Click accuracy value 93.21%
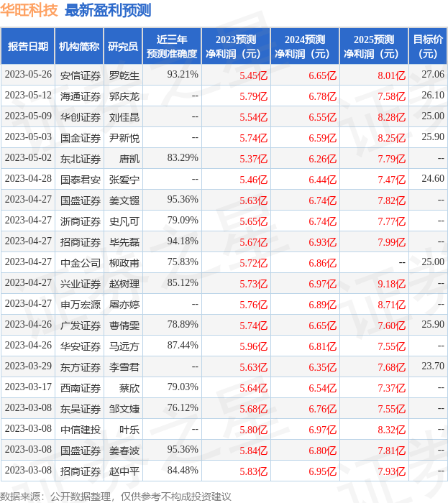The width and height of the screenshot is (448, 503). [x=183, y=75]
